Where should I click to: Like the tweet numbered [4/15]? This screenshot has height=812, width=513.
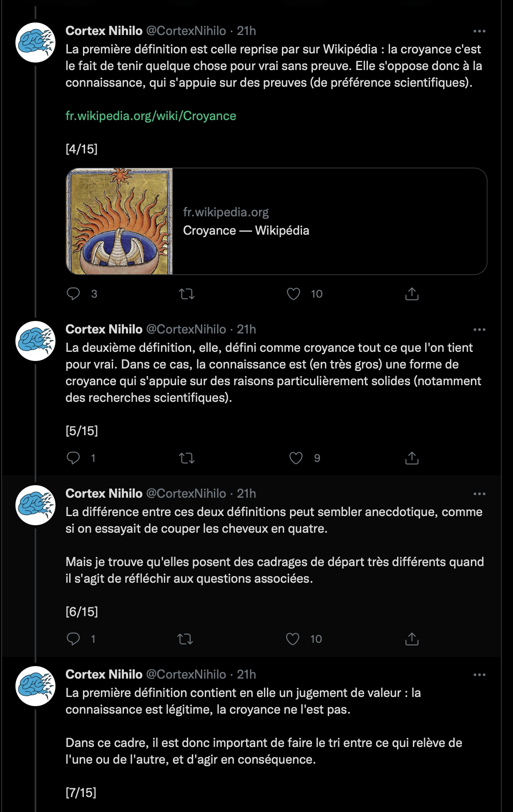294,294
